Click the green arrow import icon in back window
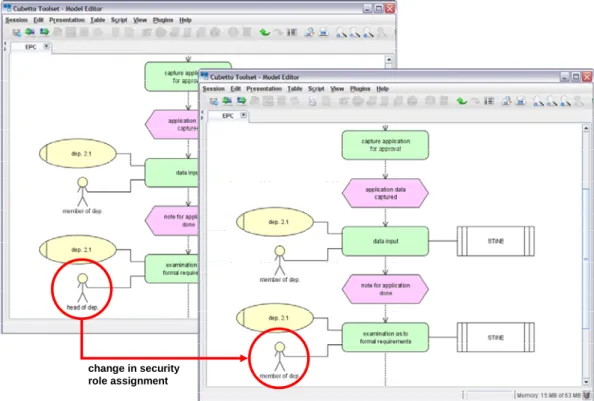This screenshot has height=401, width=594. pos(30,32)
